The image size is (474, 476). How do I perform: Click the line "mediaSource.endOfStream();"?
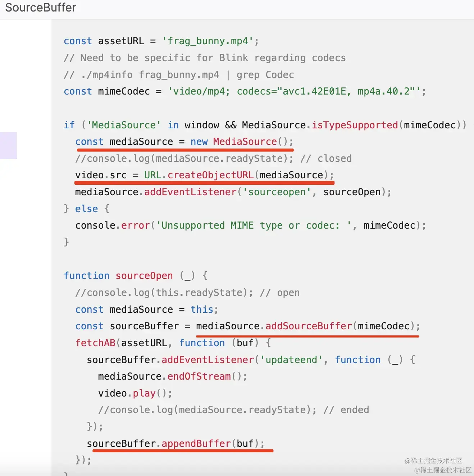click(173, 376)
